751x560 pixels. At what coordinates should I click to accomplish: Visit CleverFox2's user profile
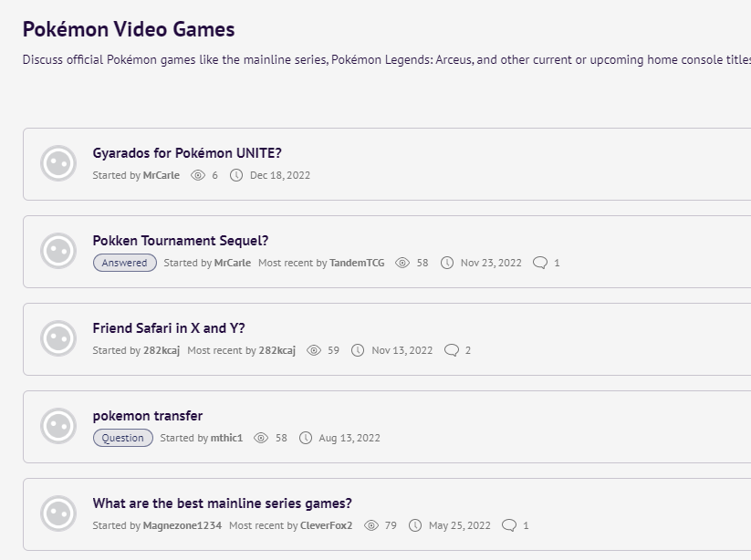(x=326, y=526)
